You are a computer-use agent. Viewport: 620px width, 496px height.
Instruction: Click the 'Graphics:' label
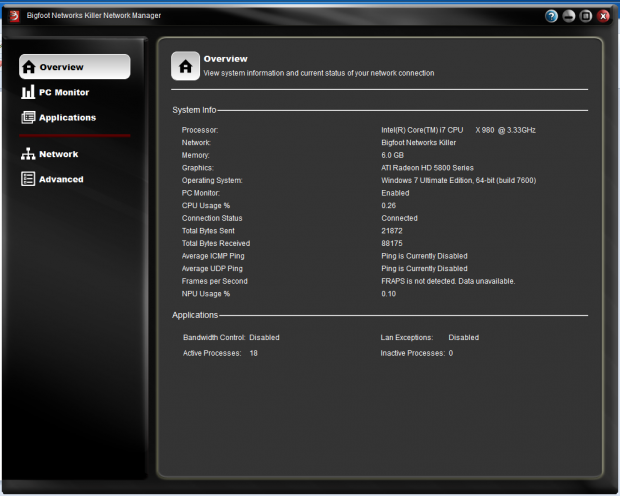[197, 168]
